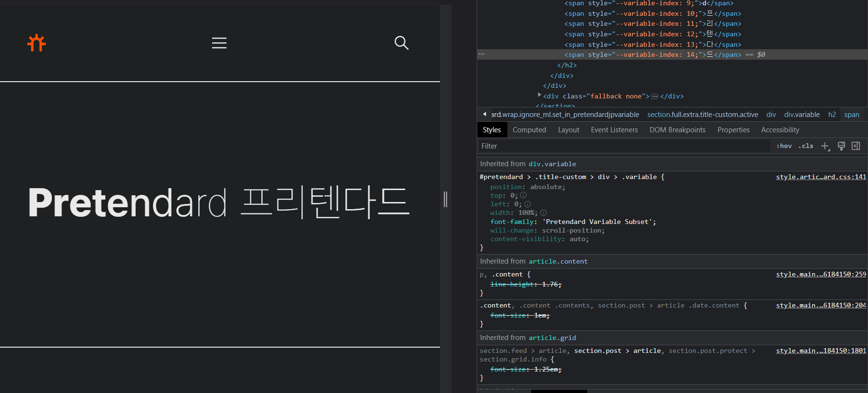Click the struck-through line-height: 1.76 declaration
The width and height of the screenshot is (868, 393).
tap(526, 284)
